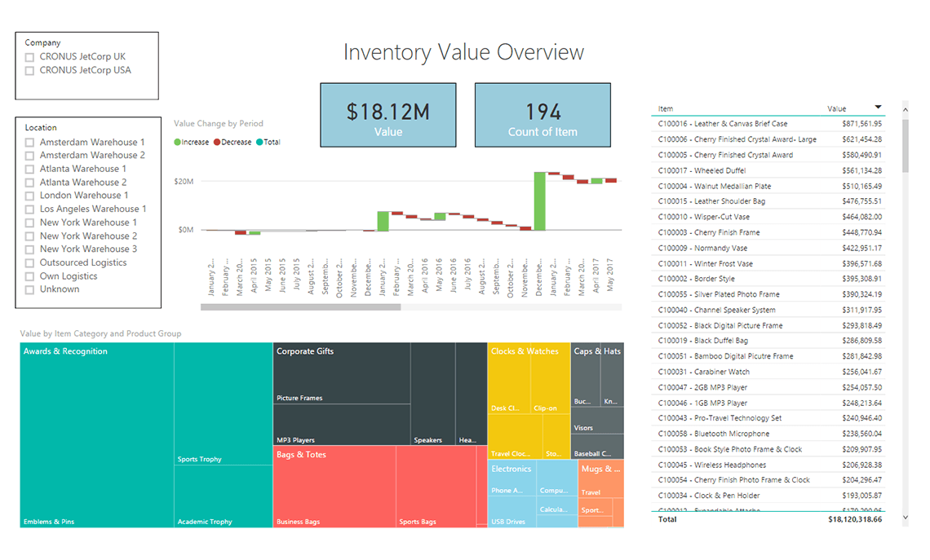The width and height of the screenshot is (930, 560).
Task: Select the Sports Trophy treemap tile
Action: point(223,403)
